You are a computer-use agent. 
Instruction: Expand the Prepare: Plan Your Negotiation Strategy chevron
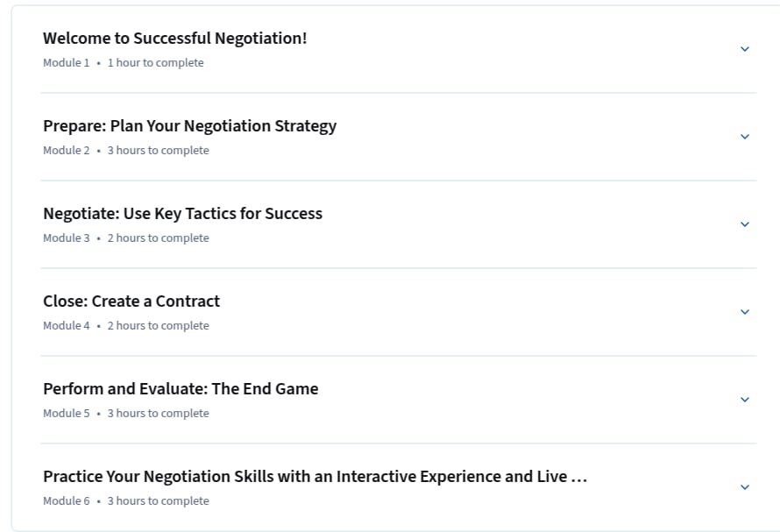[x=745, y=137]
